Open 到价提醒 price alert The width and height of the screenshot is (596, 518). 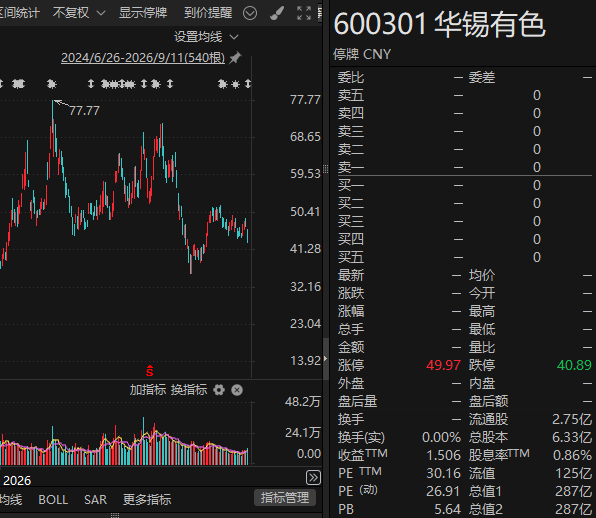[x=208, y=13]
